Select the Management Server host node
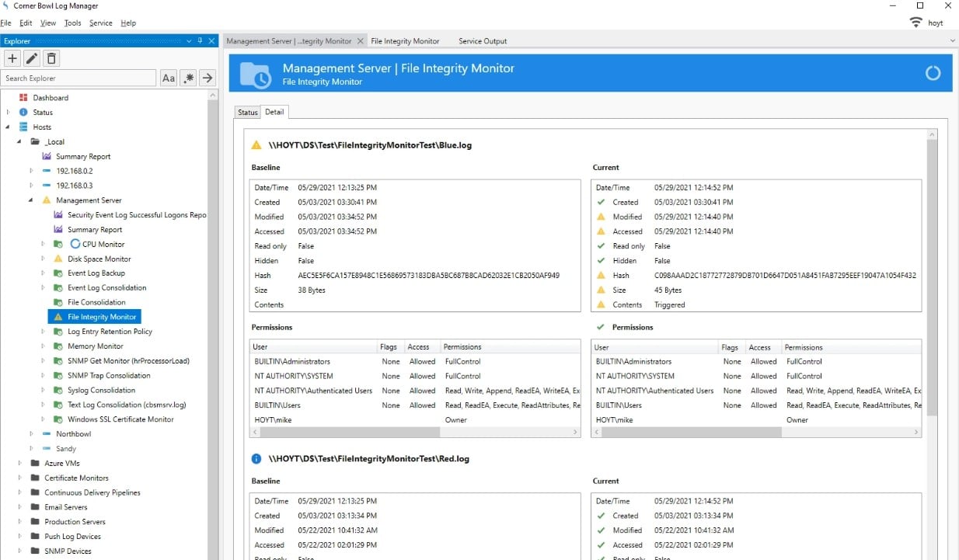The image size is (959, 560). [x=89, y=200]
